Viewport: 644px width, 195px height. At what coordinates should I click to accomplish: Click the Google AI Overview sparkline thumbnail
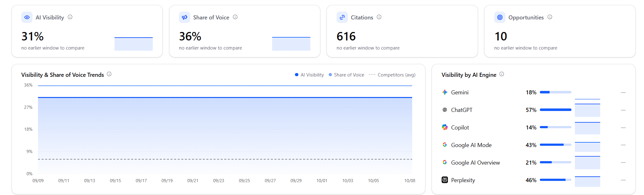(x=587, y=162)
